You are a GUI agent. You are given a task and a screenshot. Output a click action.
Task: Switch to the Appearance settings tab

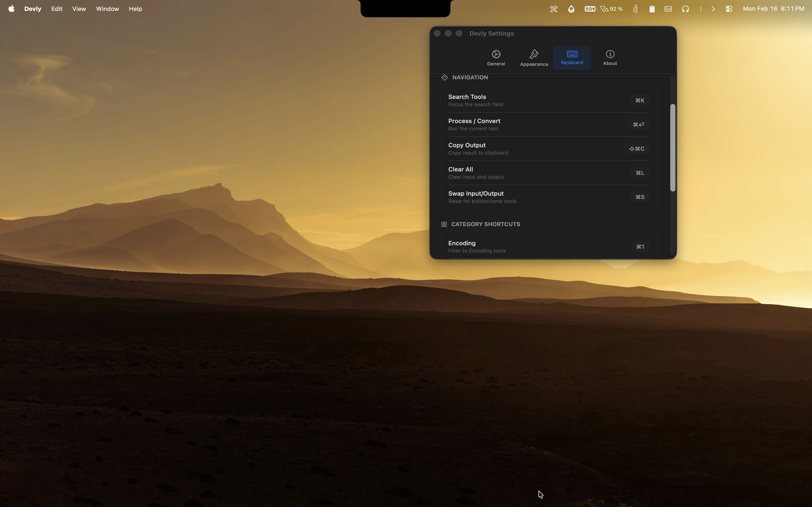click(533, 57)
